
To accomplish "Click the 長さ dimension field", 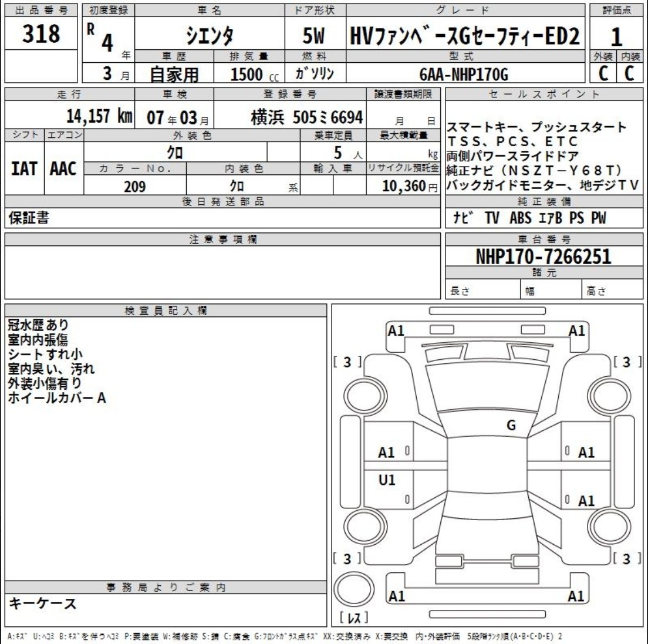I will click(482, 289).
